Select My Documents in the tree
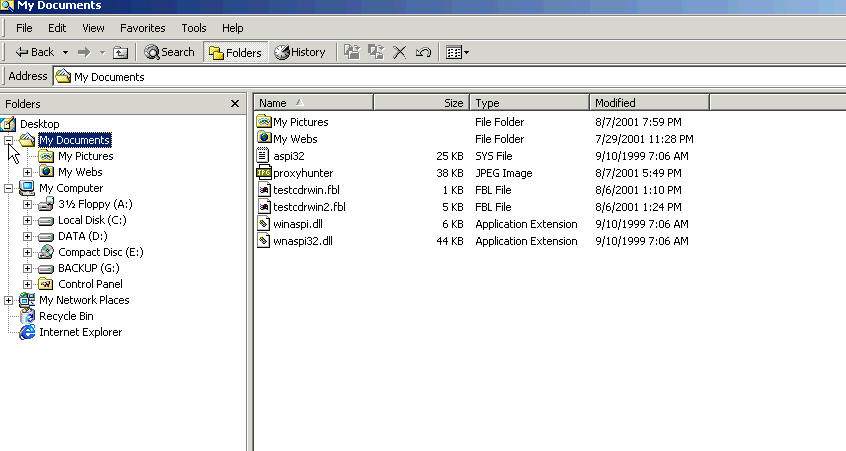This screenshot has height=451, width=846. 74,140
